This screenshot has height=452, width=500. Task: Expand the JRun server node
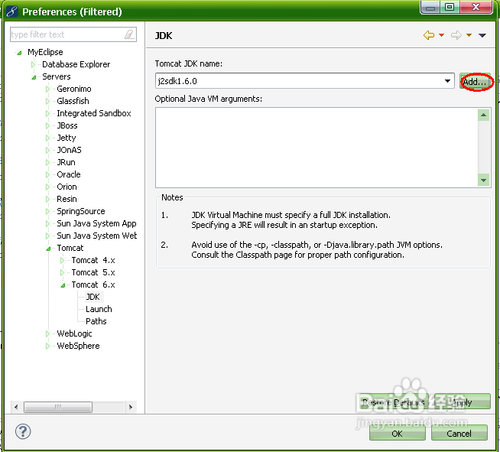tap(48, 162)
